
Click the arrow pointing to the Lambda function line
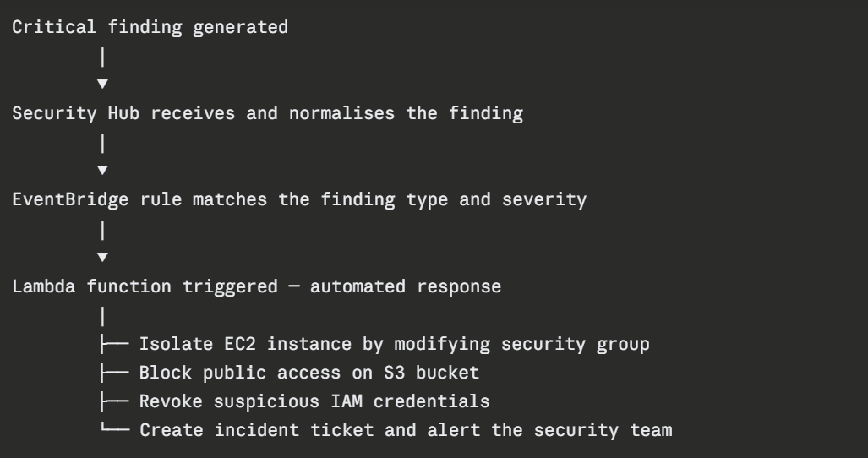(x=102, y=256)
